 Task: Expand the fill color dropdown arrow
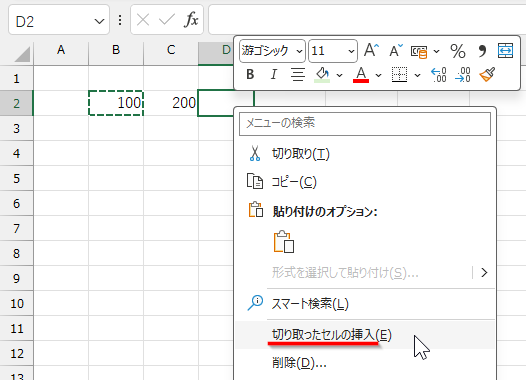click(x=339, y=75)
